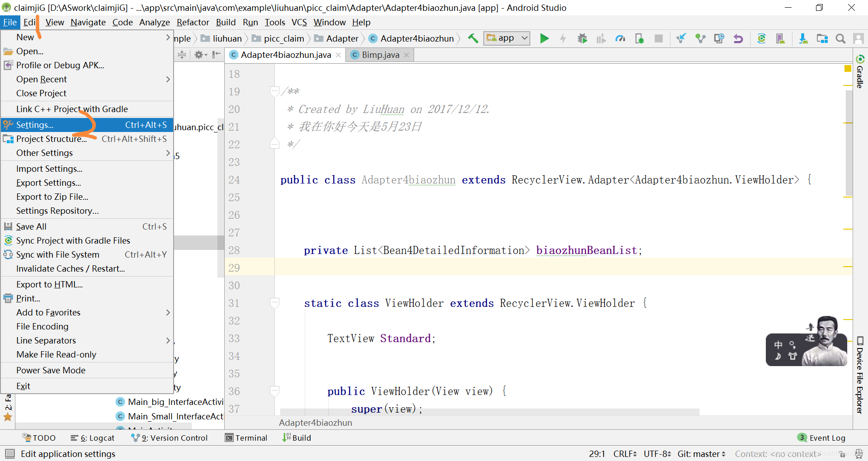Run the app using the green Run icon
Viewport: 868px width, 461px height.
pyautogui.click(x=544, y=38)
